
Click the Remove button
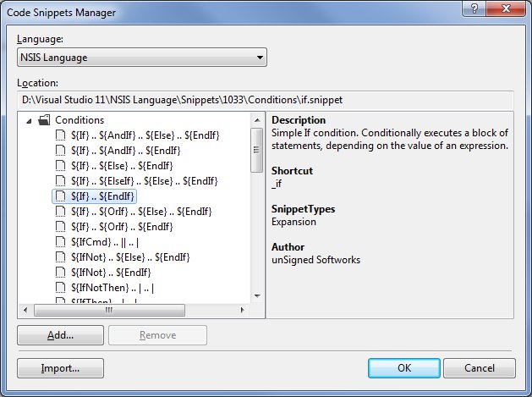point(158,335)
